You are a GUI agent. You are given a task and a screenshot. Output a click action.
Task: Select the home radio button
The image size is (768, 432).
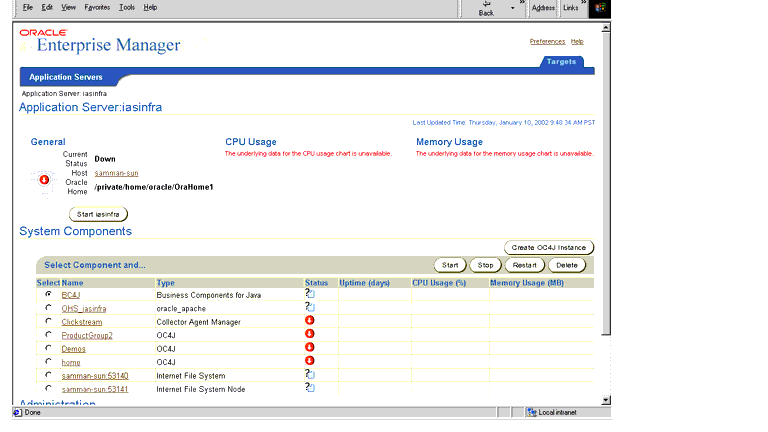tap(48, 361)
